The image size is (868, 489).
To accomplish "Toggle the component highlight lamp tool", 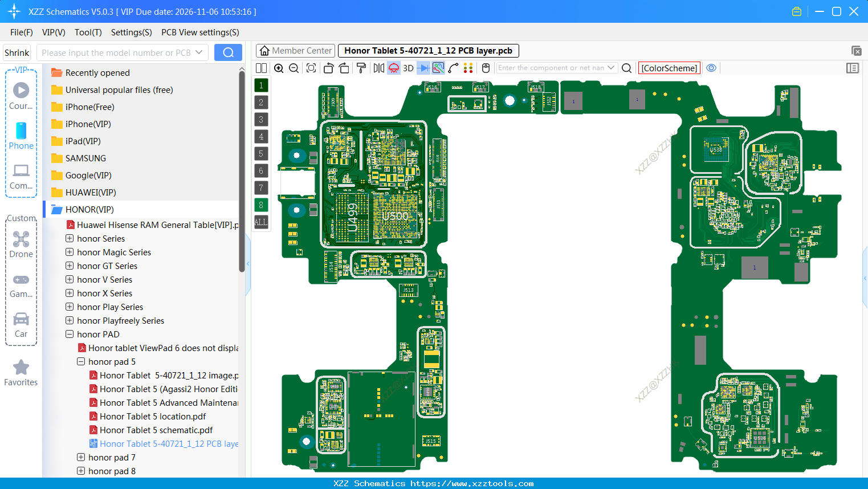I will [393, 68].
